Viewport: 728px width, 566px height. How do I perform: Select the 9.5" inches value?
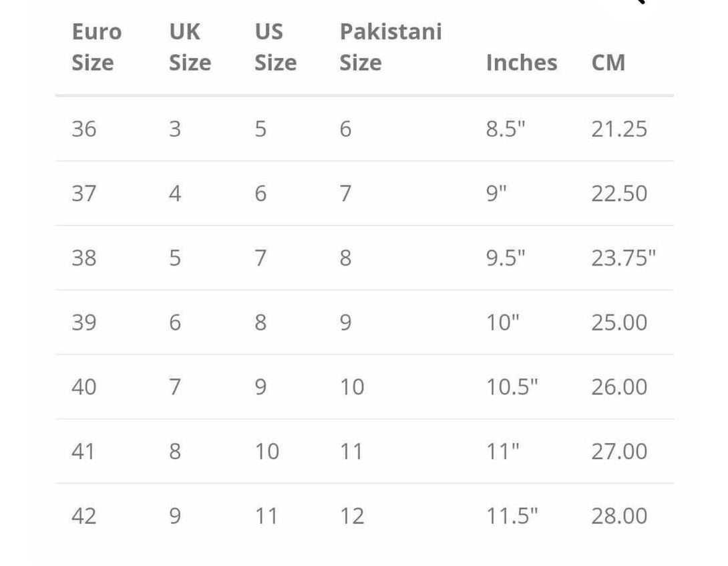pos(506,258)
